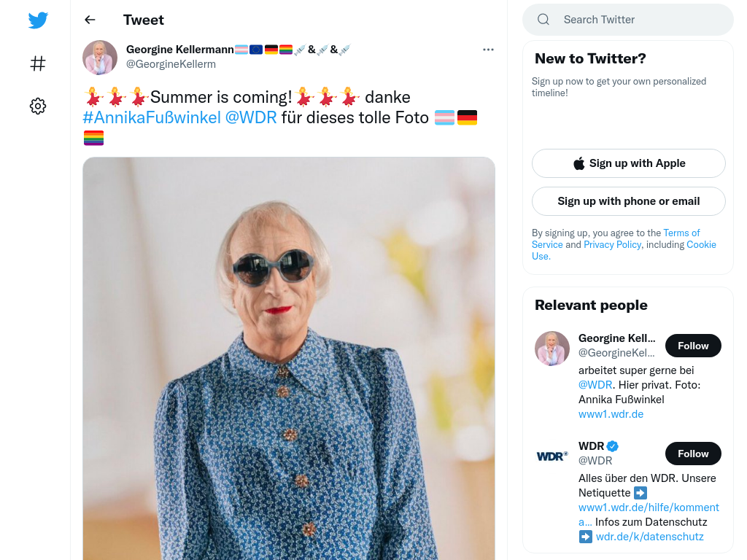Click Georgine's avatar in Relevant people

coord(552,349)
